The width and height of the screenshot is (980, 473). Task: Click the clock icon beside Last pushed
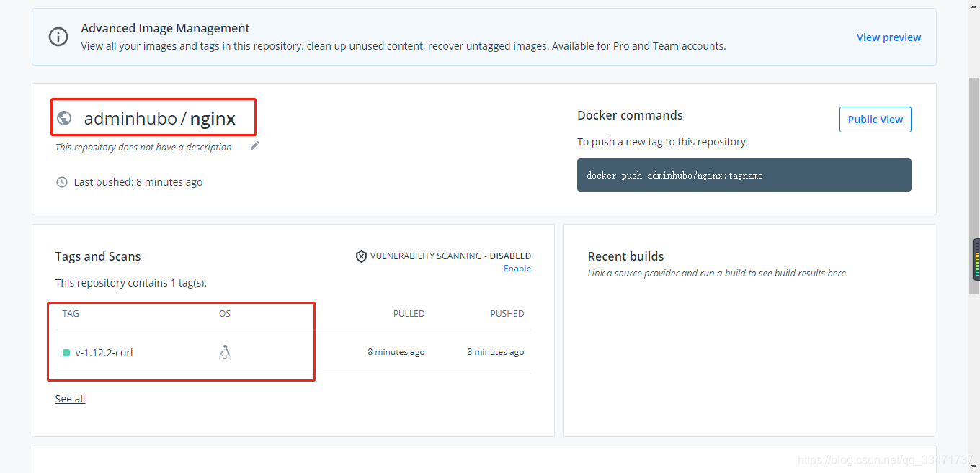62,182
